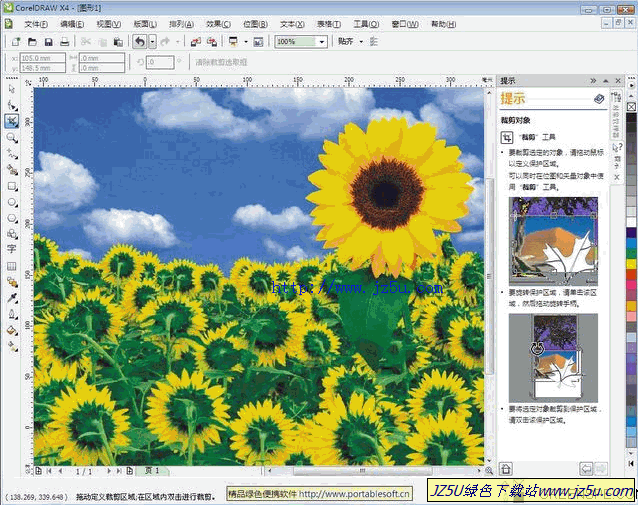The width and height of the screenshot is (638, 505).
Task: Select the Eyedropper tool
Action: pyautogui.click(x=12, y=297)
